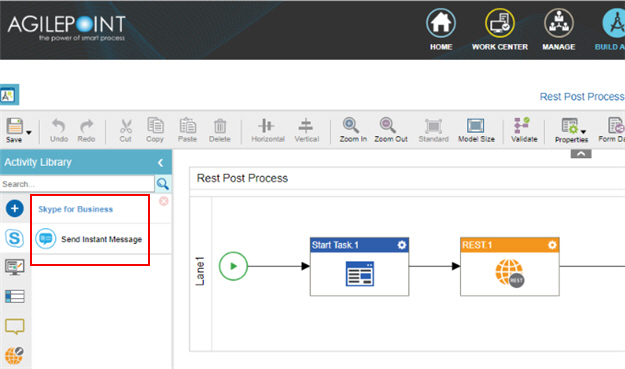
Task: Select the list layout sidebar icon
Action: pyautogui.click(x=15, y=296)
